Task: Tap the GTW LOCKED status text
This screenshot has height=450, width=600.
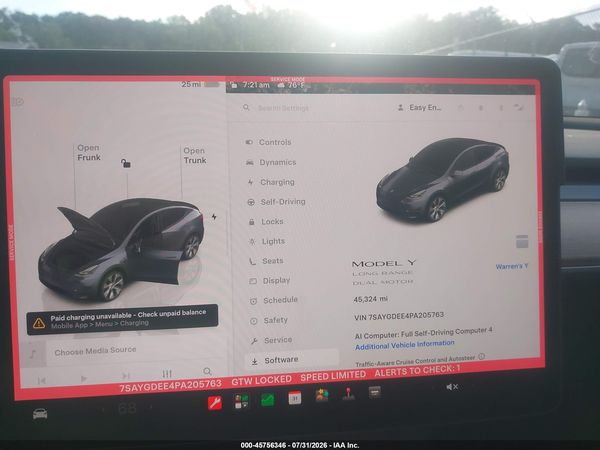Action: pyautogui.click(x=261, y=380)
